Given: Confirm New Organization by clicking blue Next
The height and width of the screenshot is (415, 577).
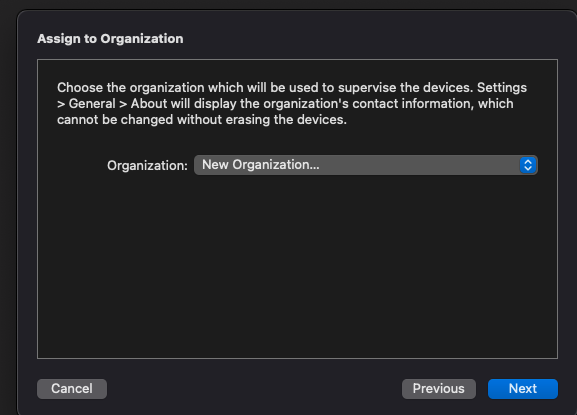Looking at the screenshot, I should point(523,389).
